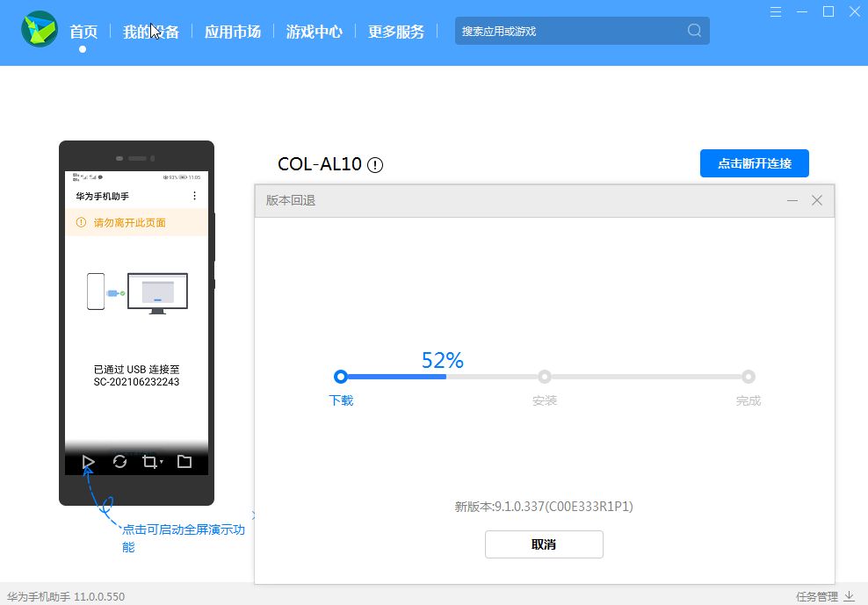Click the 新版本:9.1.0.337 version text

click(x=544, y=507)
